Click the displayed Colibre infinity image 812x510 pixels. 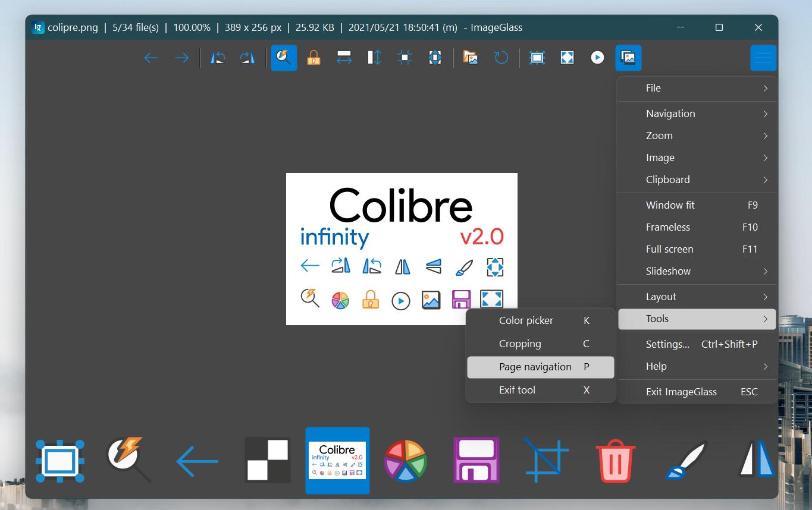click(402, 249)
